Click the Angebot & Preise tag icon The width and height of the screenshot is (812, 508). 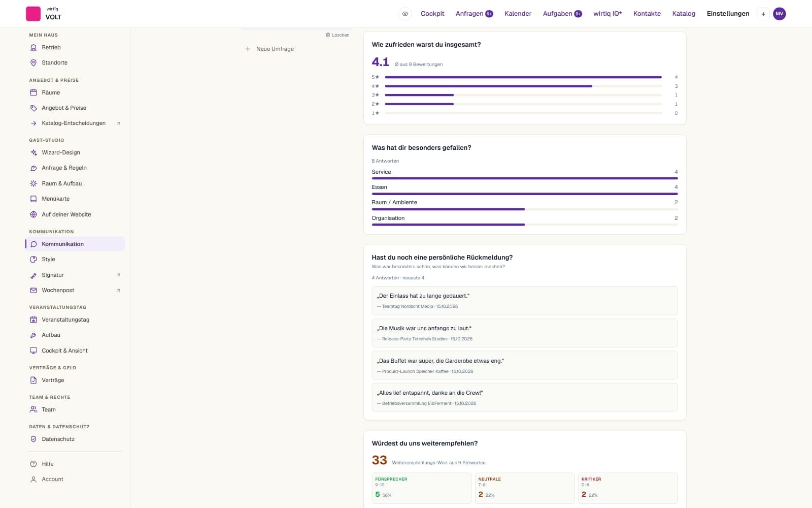tap(33, 108)
